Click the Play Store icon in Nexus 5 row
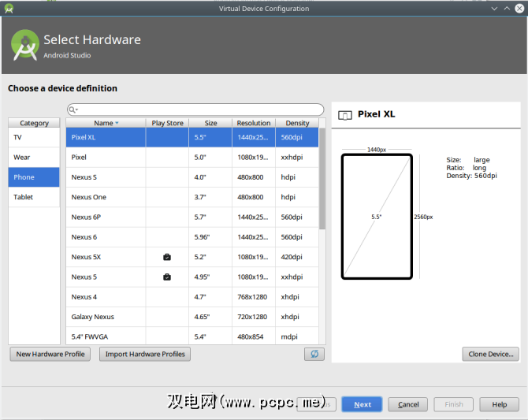 click(167, 277)
